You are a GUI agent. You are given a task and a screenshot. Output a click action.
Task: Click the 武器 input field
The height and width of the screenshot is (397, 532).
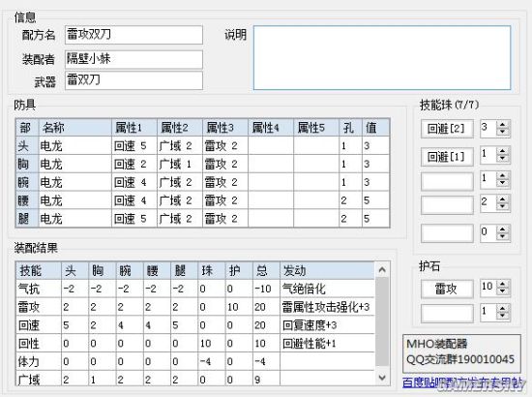tap(133, 80)
